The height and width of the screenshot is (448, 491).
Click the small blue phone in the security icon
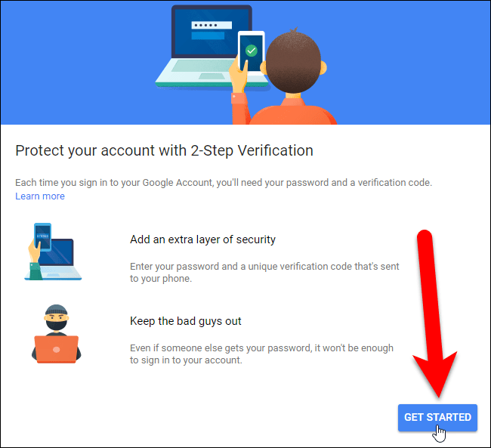43,237
